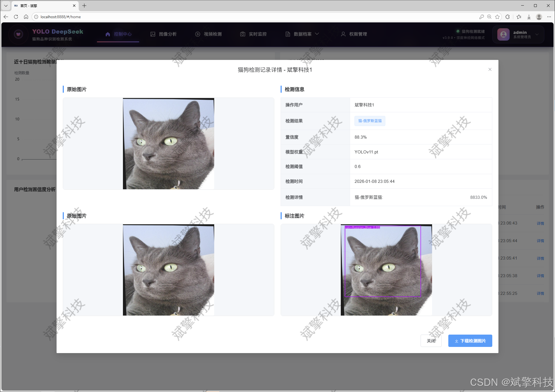
Task: Close the detection record detail dialog
Action: (x=490, y=69)
